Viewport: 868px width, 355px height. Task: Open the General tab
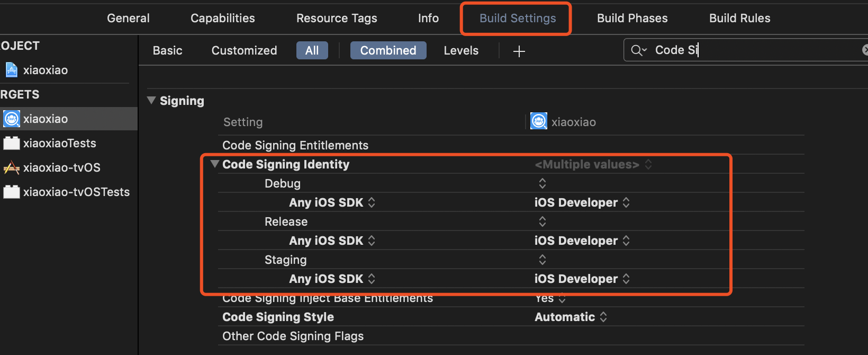point(128,18)
